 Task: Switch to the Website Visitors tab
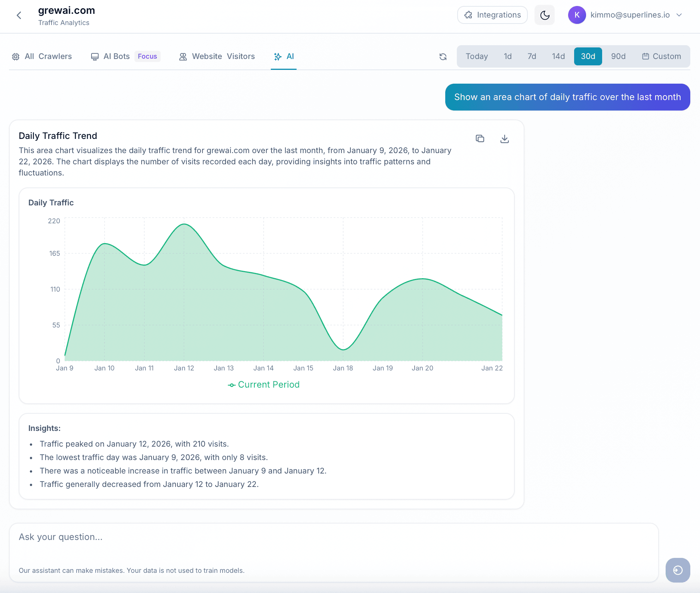coord(223,56)
